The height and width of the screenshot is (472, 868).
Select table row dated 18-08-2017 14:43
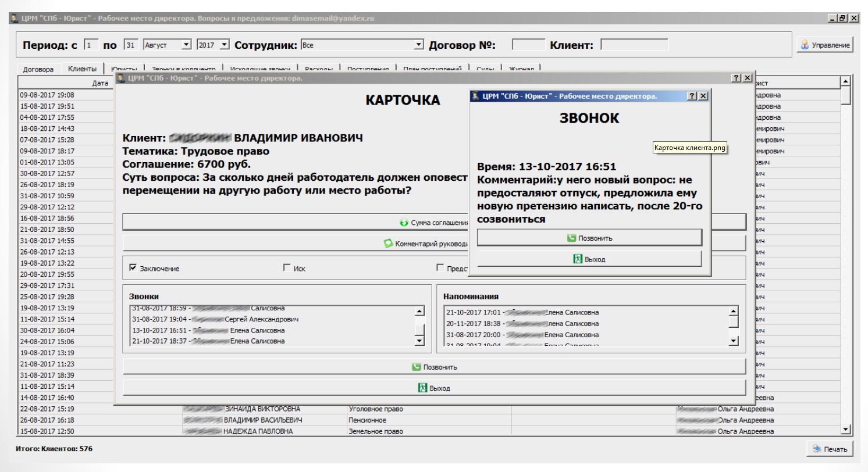coord(66,128)
